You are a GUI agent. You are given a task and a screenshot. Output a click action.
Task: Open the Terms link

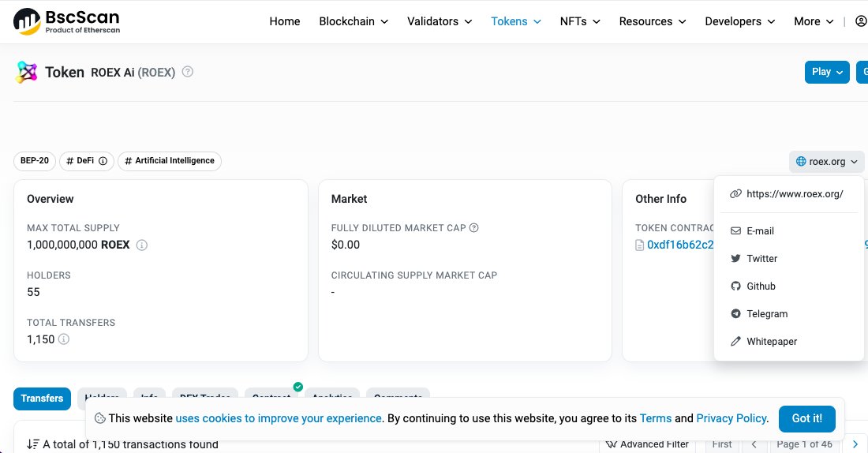[x=656, y=418]
